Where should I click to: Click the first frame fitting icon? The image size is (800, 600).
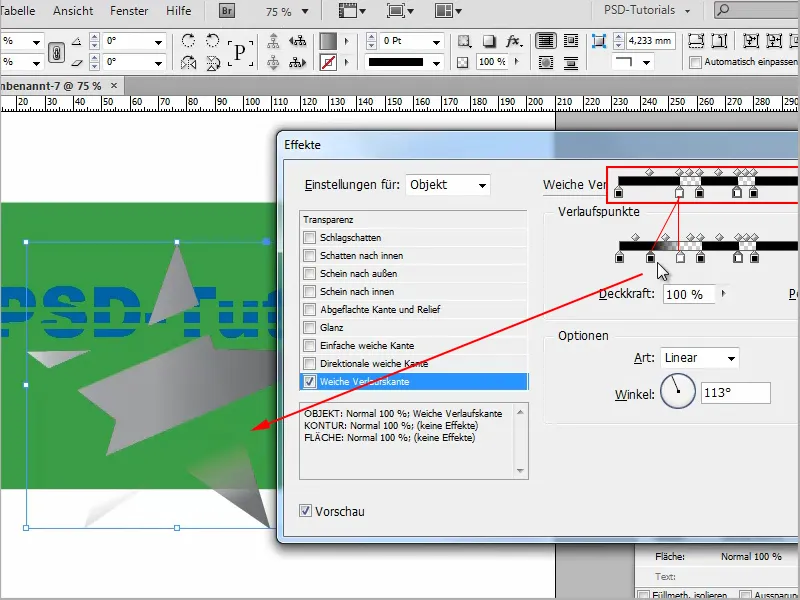click(x=696, y=41)
